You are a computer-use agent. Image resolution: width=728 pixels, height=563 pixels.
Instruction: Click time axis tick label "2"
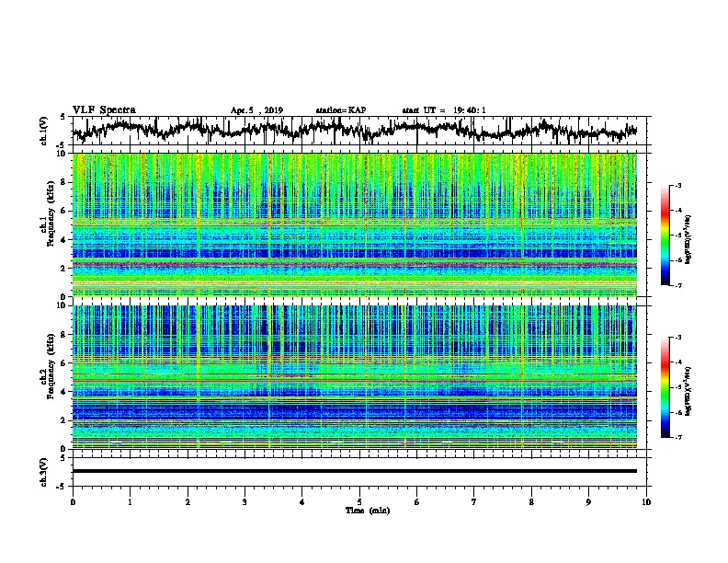tap(188, 502)
